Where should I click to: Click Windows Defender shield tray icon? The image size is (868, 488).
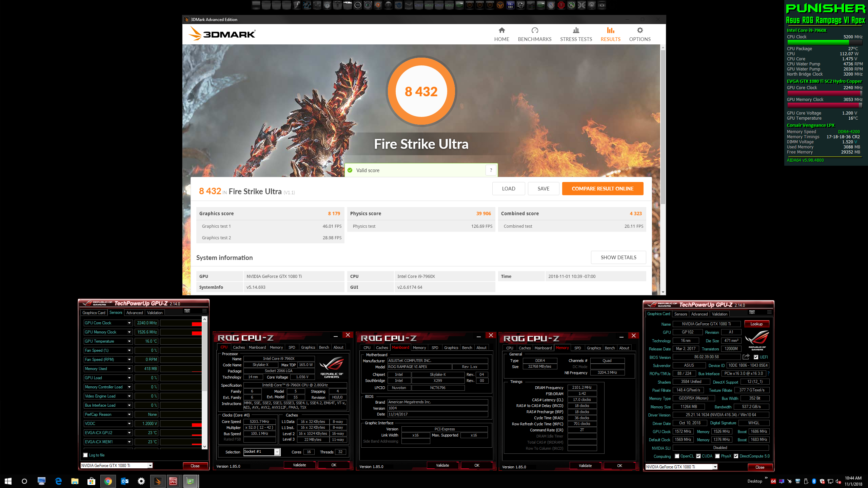click(822, 481)
